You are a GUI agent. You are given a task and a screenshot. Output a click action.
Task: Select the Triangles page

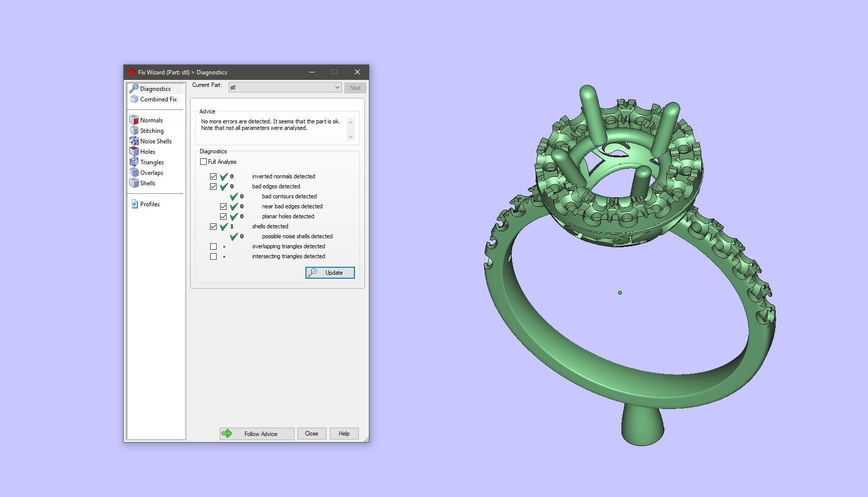[152, 162]
